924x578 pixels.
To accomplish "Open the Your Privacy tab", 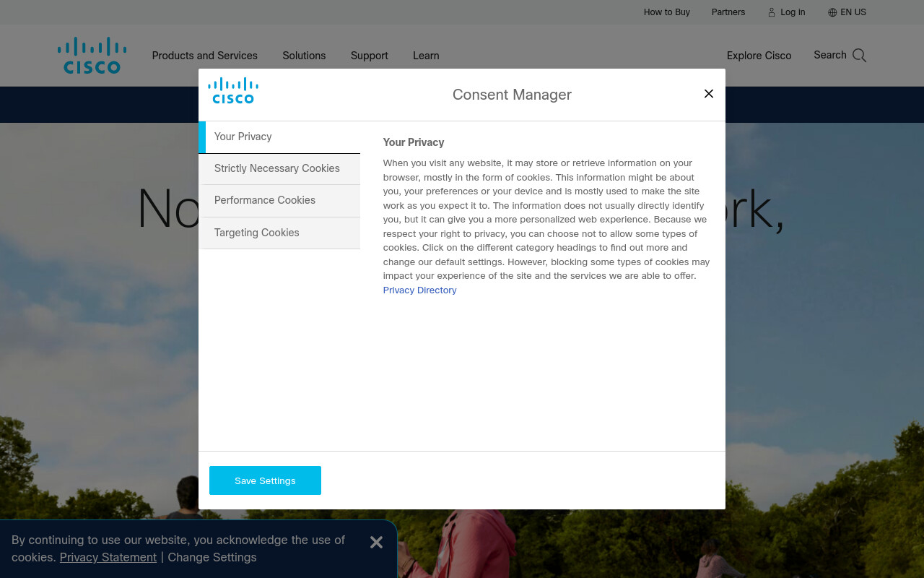I will 279,137.
